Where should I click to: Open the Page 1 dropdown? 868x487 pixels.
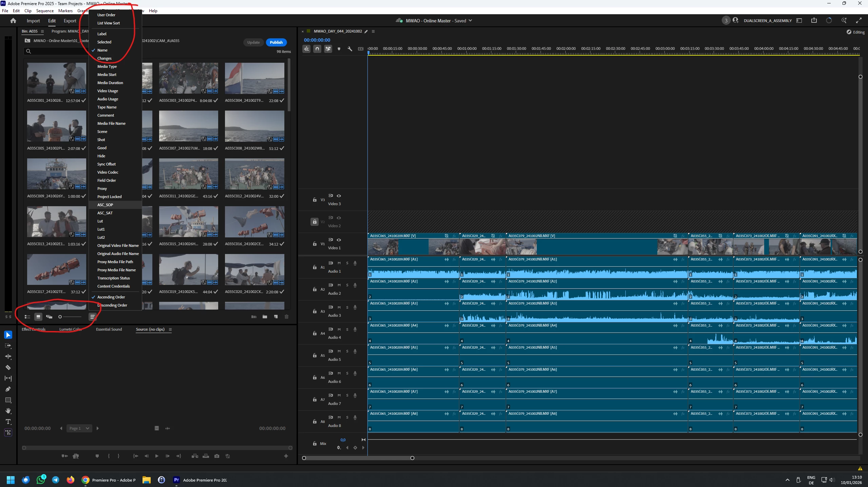(x=79, y=428)
